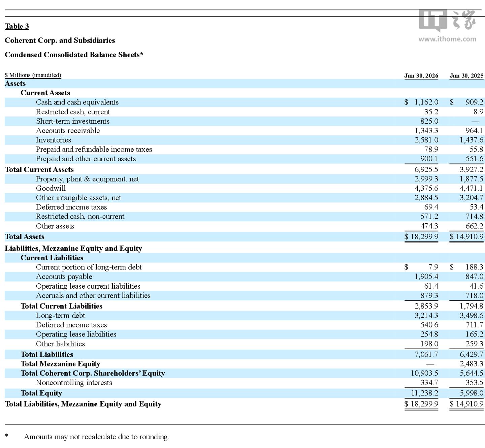The width and height of the screenshot is (485, 448).
Task: Click "Accruals and other current liabilities" label
Action: pos(93,296)
